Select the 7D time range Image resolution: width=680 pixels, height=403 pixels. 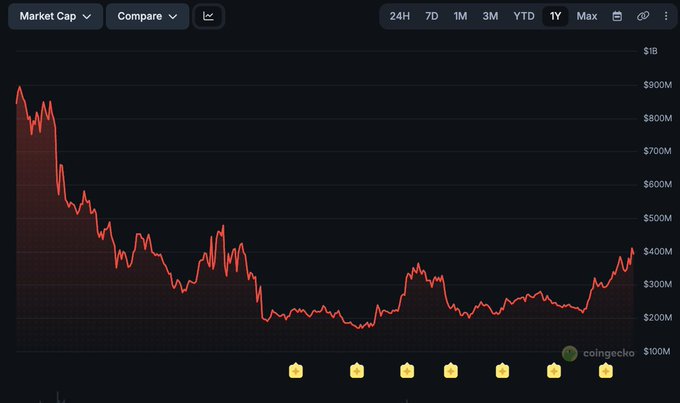coord(432,16)
